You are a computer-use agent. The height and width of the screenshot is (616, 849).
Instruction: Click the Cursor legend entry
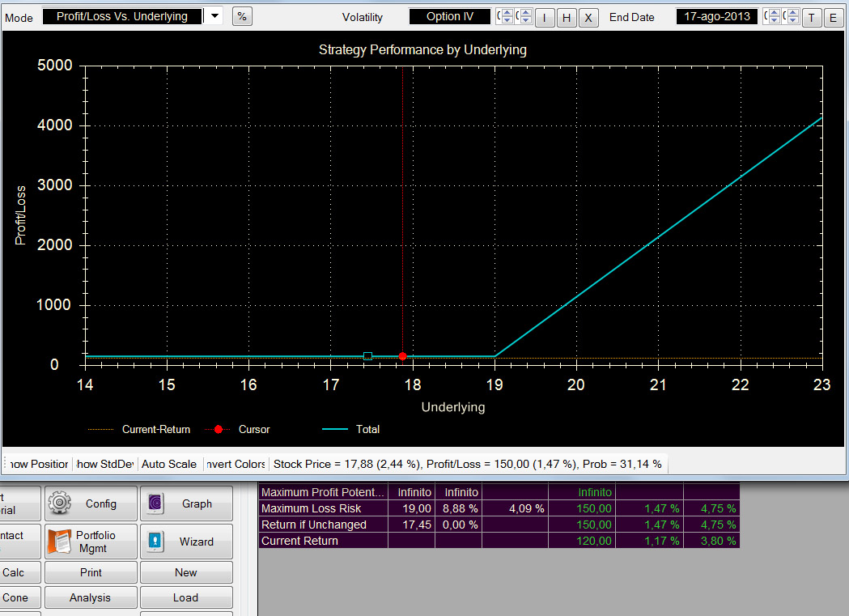[237, 429]
